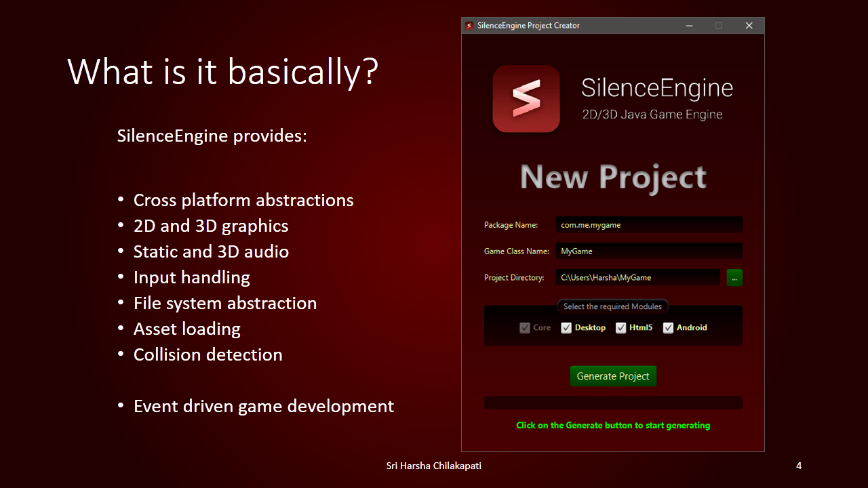Click the Generate Project button
868x488 pixels.
point(613,376)
